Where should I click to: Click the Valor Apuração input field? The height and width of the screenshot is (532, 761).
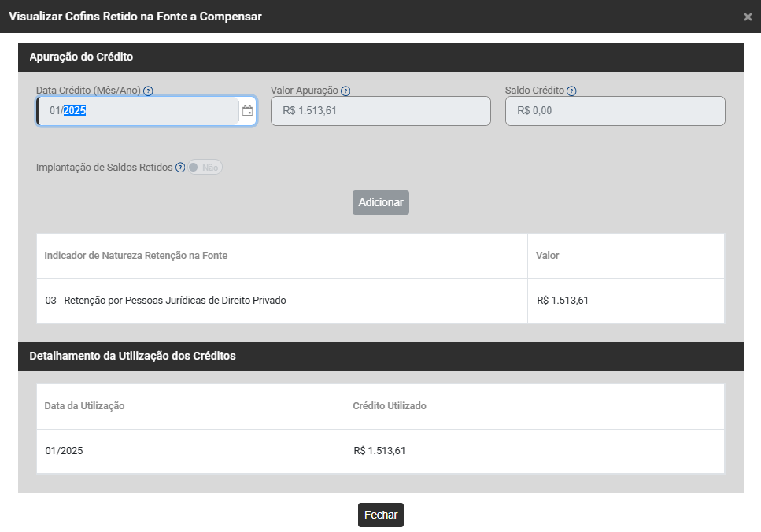(x=380, y=111)
